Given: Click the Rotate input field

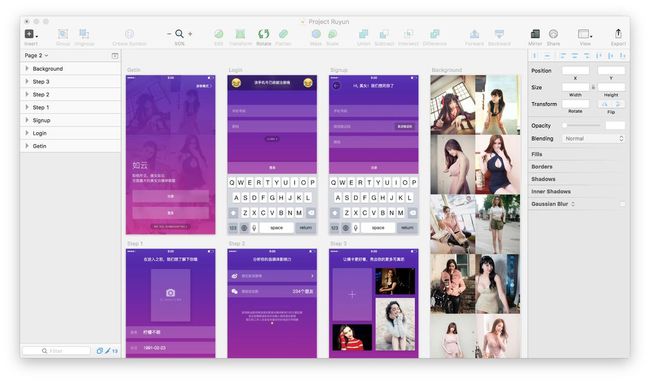Looking at the screenshot, I should [575, 104].
